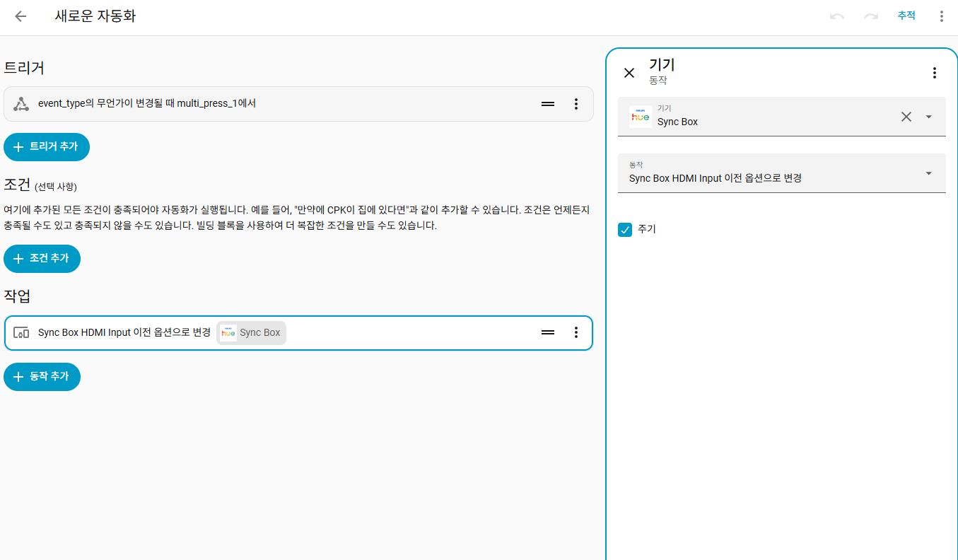The width and height of the screenshot is (958, 560).
Task: Close the 기기 side panel
Action: point(629,73)
